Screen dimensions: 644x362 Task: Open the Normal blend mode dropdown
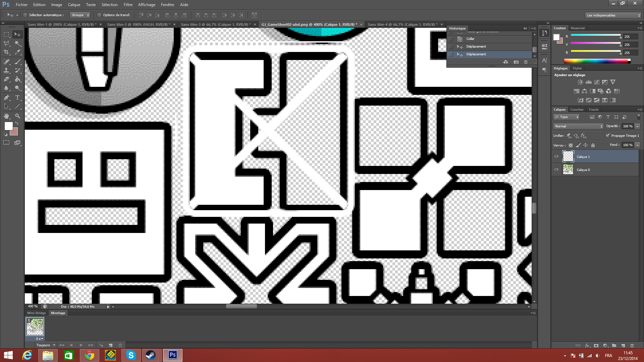[x=578, y=126]
